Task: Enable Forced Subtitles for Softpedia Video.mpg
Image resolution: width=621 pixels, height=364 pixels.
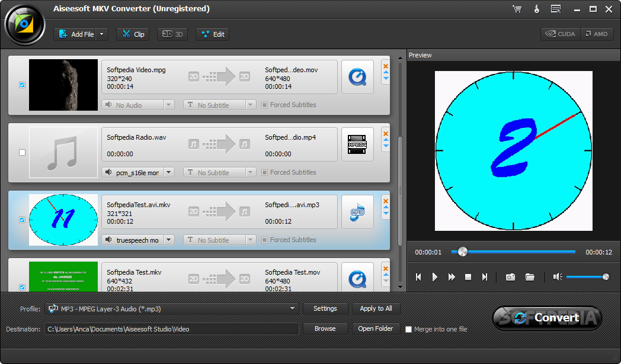Action: [x=264, y=105]
